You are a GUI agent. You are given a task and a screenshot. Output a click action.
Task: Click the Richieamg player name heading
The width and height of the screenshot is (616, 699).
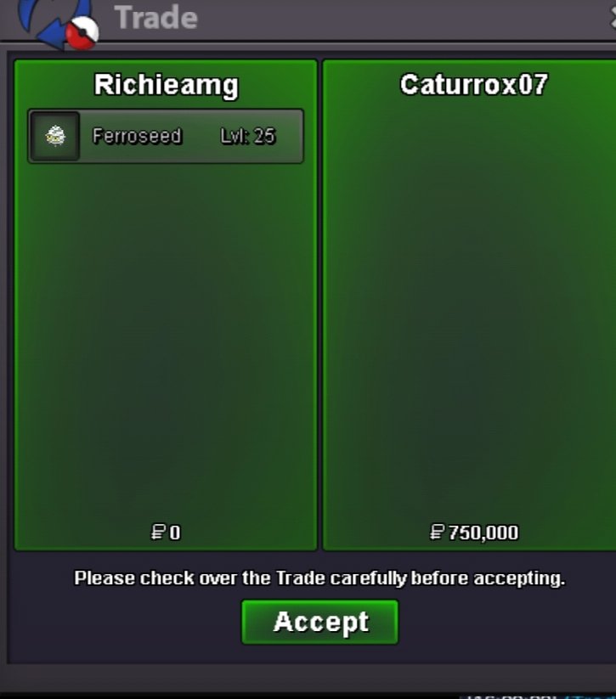[166, 85]
